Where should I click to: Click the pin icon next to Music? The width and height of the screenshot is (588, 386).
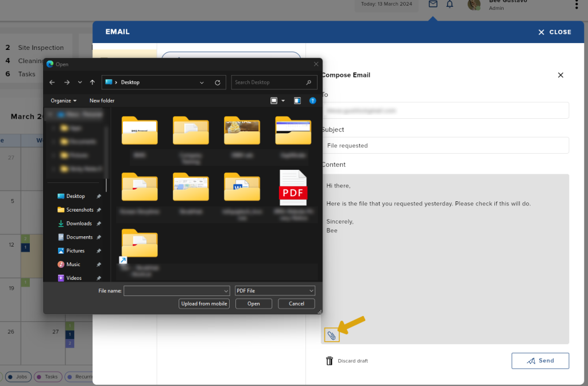(99, 264)
